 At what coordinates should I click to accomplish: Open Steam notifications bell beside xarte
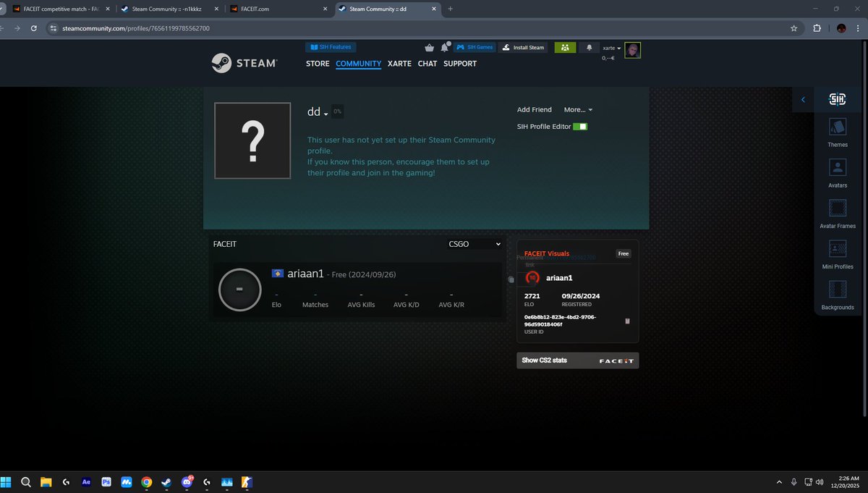[x=589, y=47]
